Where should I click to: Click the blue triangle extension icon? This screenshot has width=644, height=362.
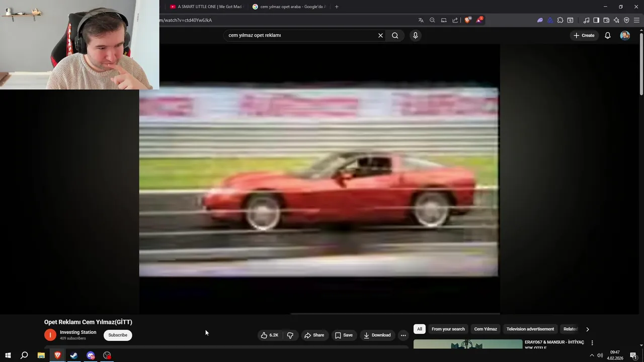pyautogui.click(x=550, y=20)
